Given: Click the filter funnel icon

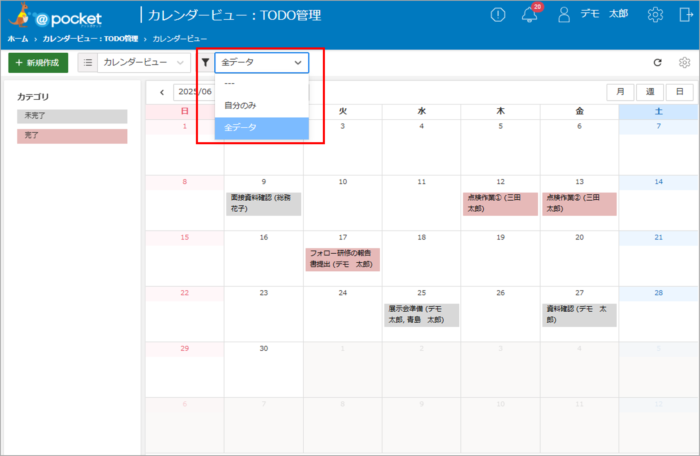Looking at the screenshot, I should (x=205, y=62).
